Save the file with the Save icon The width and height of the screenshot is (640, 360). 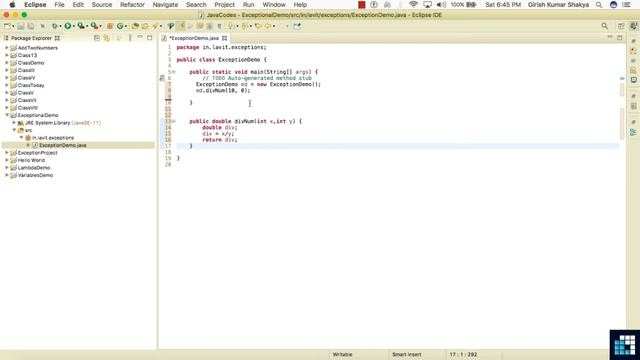(21, 26)
